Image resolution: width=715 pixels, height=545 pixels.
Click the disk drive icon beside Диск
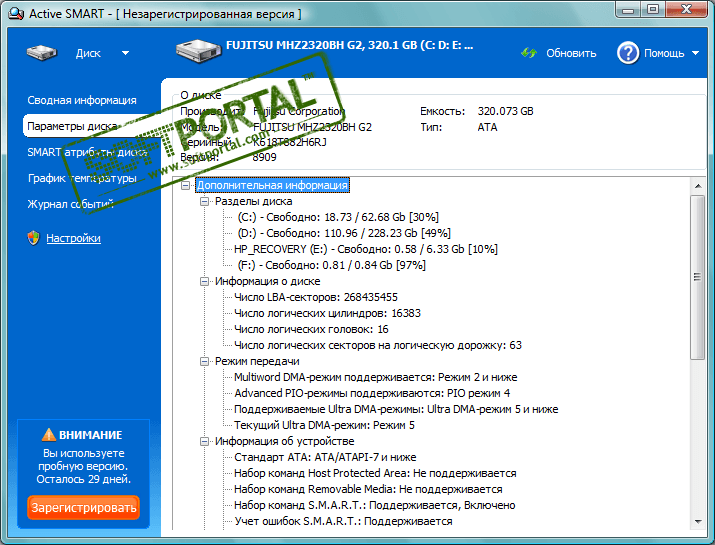point(41,53)
